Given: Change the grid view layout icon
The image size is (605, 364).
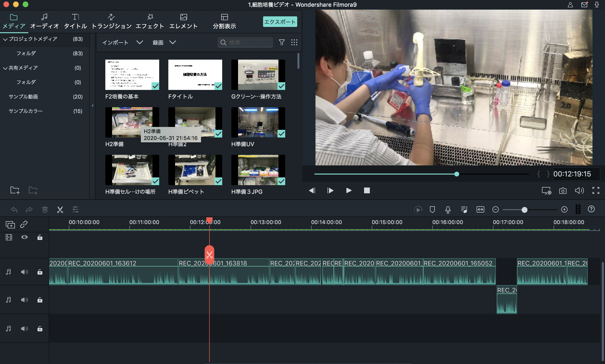Looking at the screenshot, I should tap(294, 42).
